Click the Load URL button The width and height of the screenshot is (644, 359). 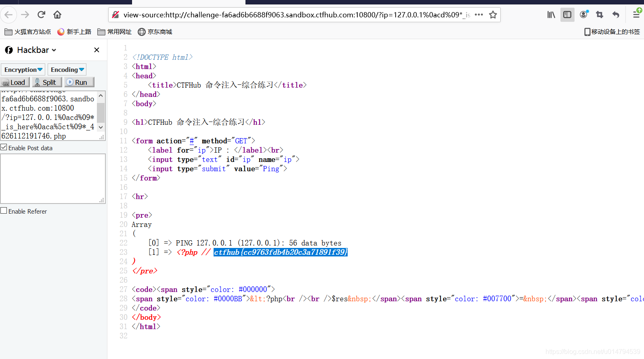pos(15,82)
